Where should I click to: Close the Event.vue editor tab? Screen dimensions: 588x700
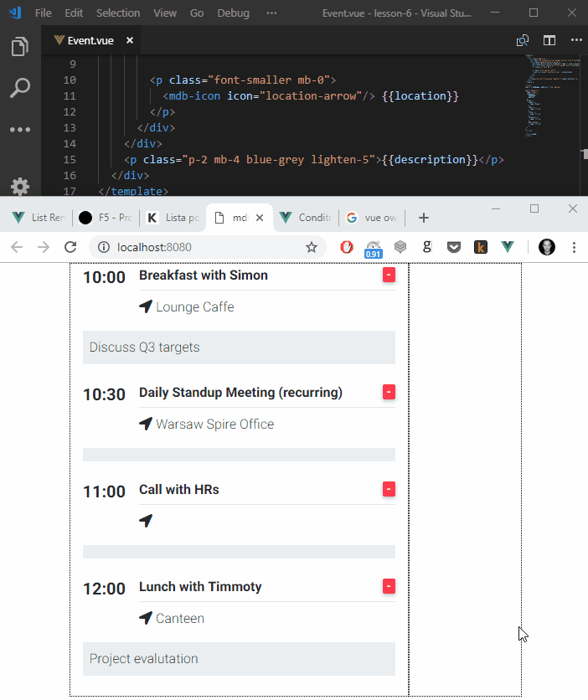click(130, 40)
